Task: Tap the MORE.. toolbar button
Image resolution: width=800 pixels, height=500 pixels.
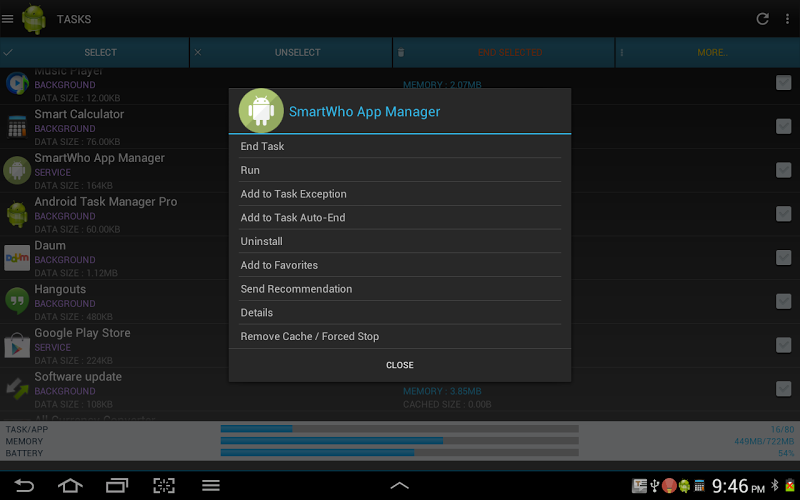Action: click(708, 53)
